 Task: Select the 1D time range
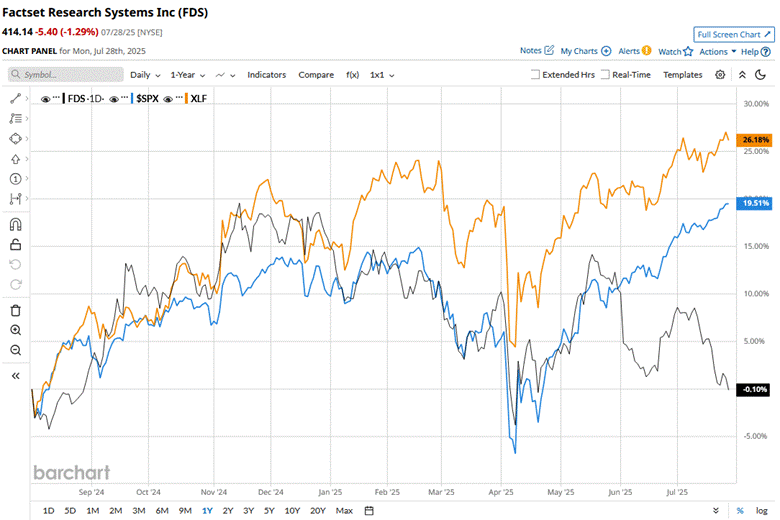tap(48, 511)
